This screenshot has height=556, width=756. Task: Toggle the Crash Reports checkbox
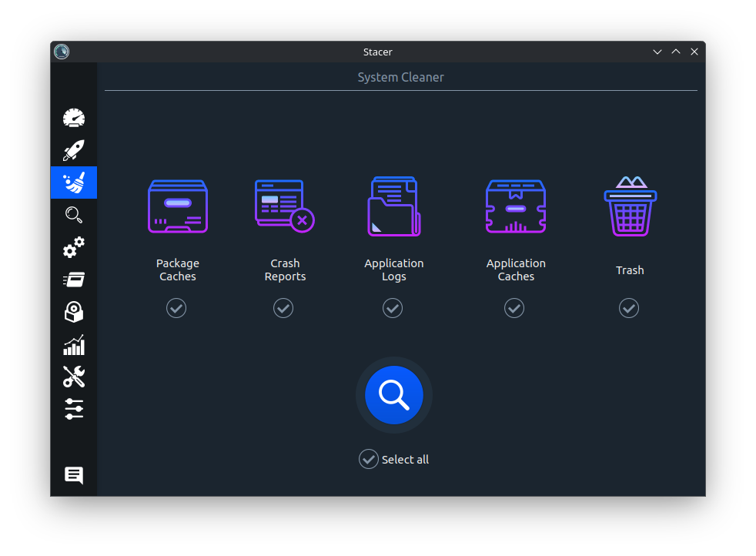(283, 308)
